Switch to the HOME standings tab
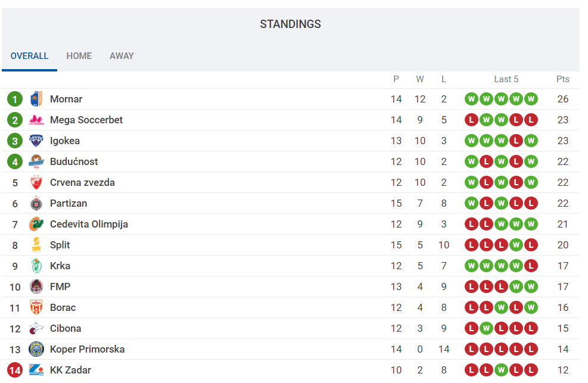The width and height of the screenshot is (588, 383). coord(79,56)
